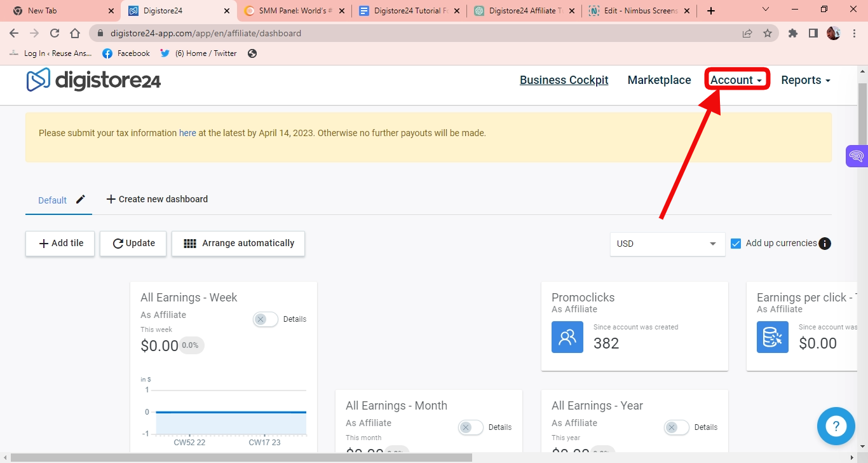The image size is (868, 463).
Task: Open the blue help question mark button
Action: pyautogui.click(x=836, y=426)
